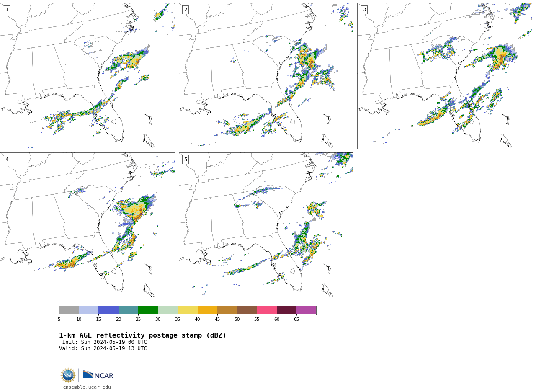Click the maroon 60-65 dBZ swatch

click(286, 310)
